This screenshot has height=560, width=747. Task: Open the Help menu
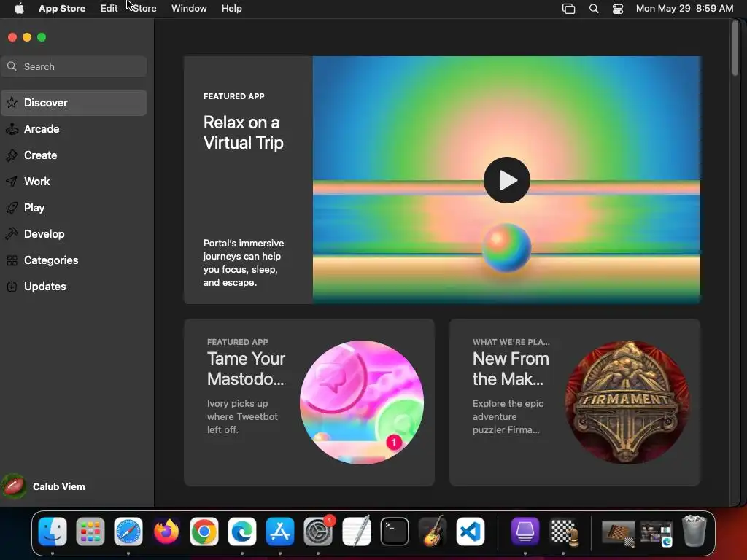[231, 9]
